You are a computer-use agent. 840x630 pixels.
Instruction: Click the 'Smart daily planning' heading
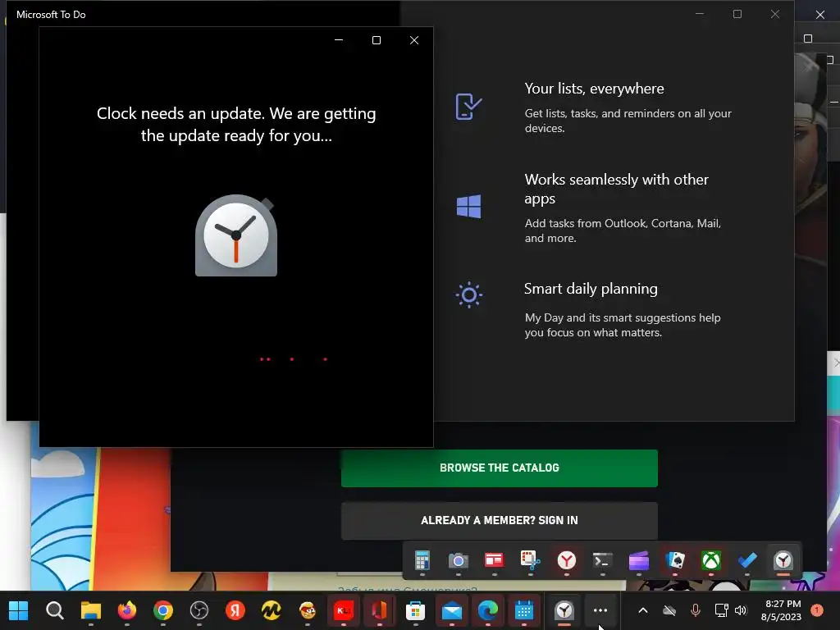591,289
